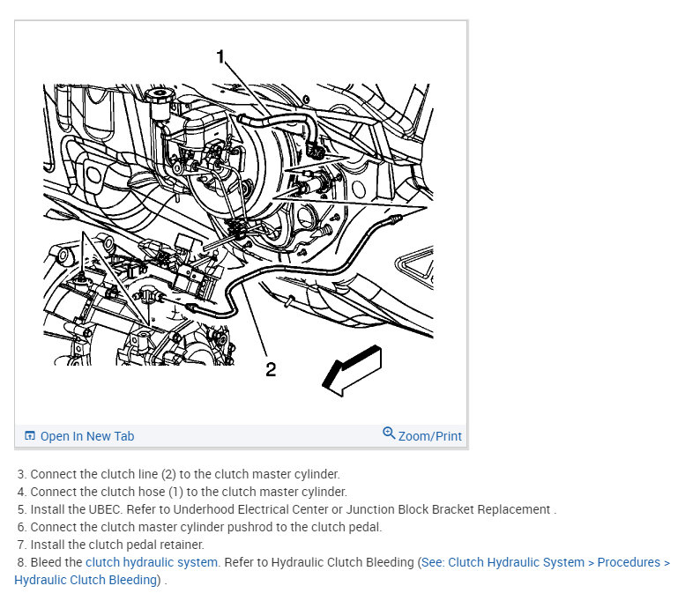Click step 6 text about the clutch pedal pushrod
The width and height of the screenshot is (700, 608).
tap(206, 527)
